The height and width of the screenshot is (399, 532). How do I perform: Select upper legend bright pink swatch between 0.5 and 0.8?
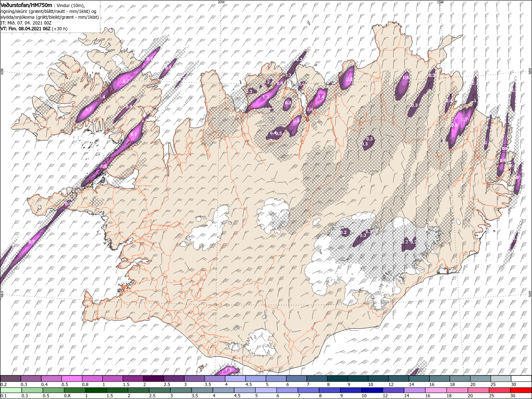pyautogui.click(x=72, y=379)
